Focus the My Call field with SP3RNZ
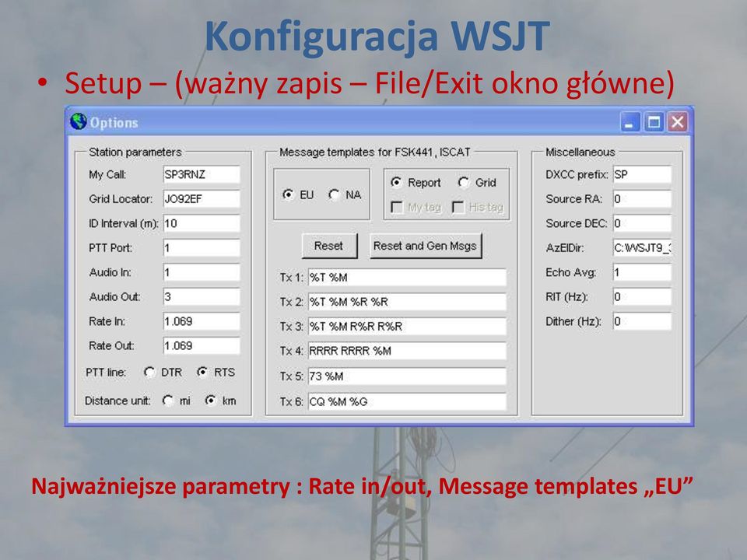The image size is (747, 560). click(201, 174)
